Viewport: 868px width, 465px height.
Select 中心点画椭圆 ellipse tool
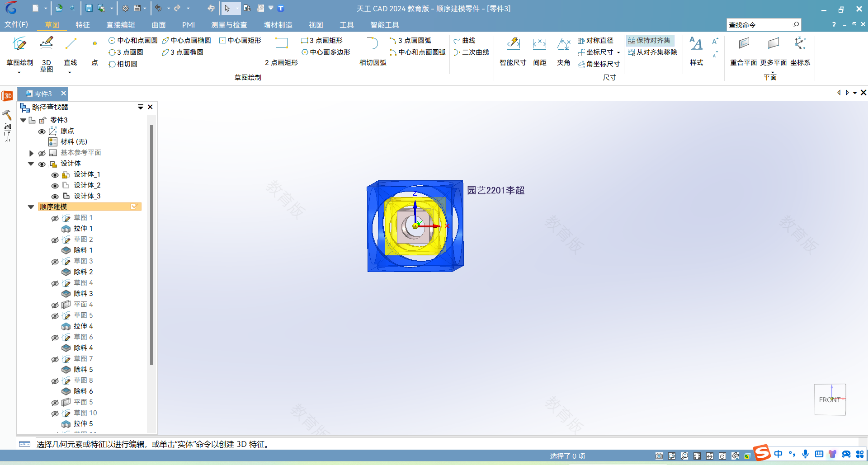coord(186,41)
